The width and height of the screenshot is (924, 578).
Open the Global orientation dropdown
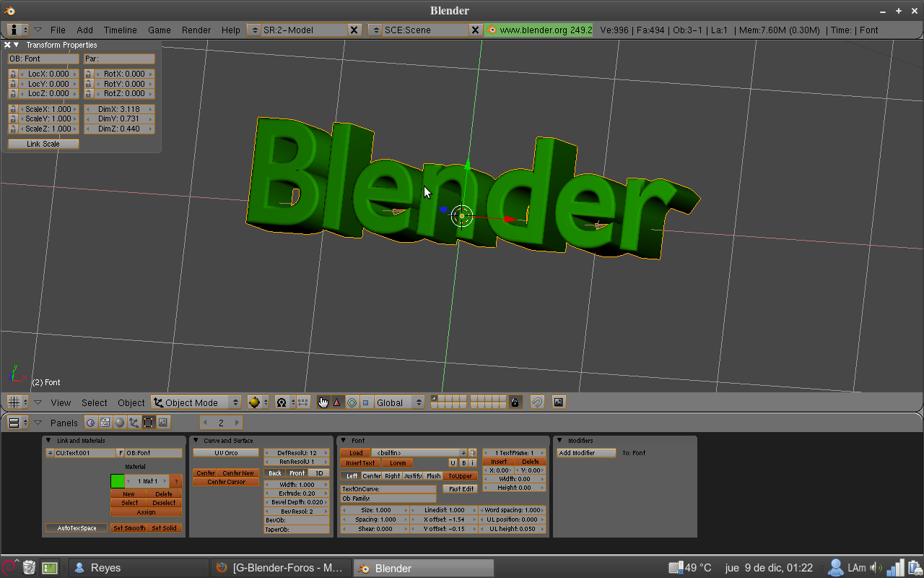click(399, 402)
